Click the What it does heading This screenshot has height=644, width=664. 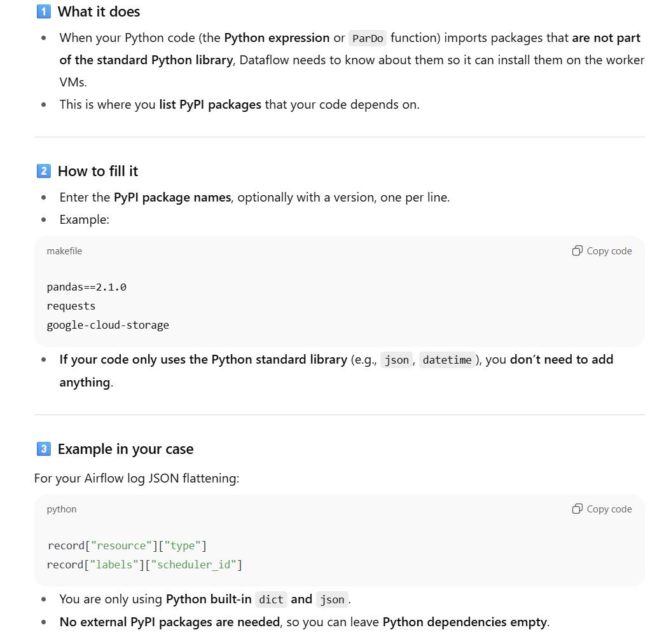(99, 11)
